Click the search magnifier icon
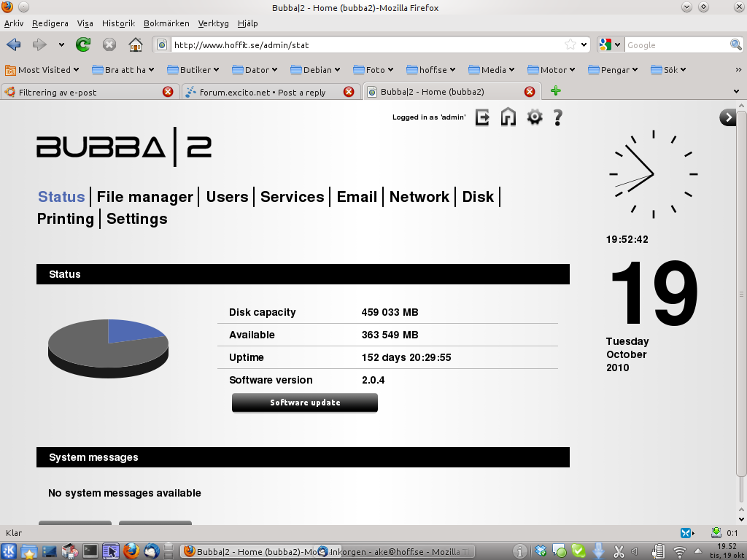The width and height of the screenshot is (747, 560). coord(735,44)
